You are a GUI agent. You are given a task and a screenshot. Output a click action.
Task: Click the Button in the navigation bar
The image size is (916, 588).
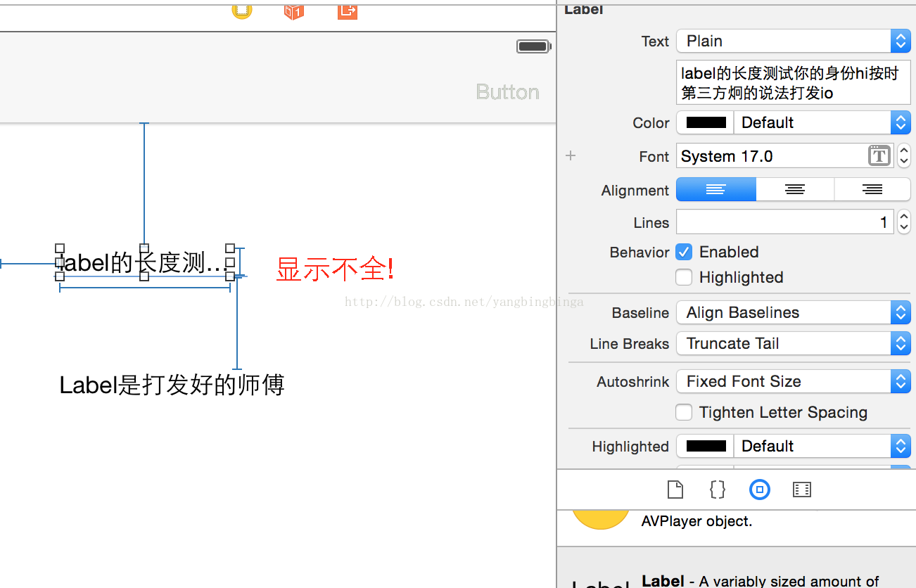[507, 92]
